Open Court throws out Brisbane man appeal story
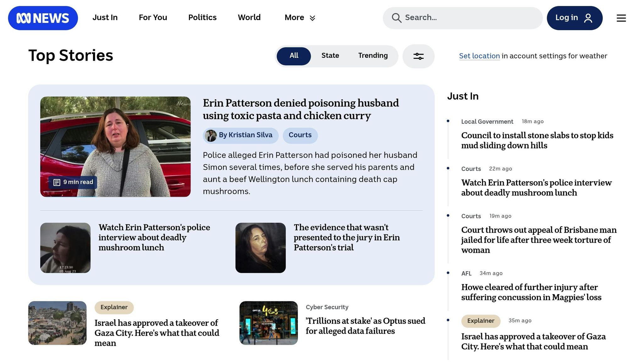This screenshot has height=362, width=644. (x=539, y=240)
